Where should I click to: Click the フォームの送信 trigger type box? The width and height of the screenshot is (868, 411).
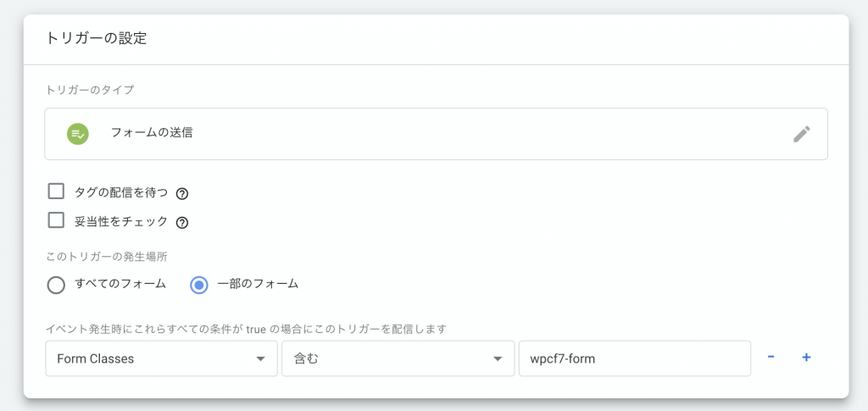pyautogui.click(x=437, y=134)
